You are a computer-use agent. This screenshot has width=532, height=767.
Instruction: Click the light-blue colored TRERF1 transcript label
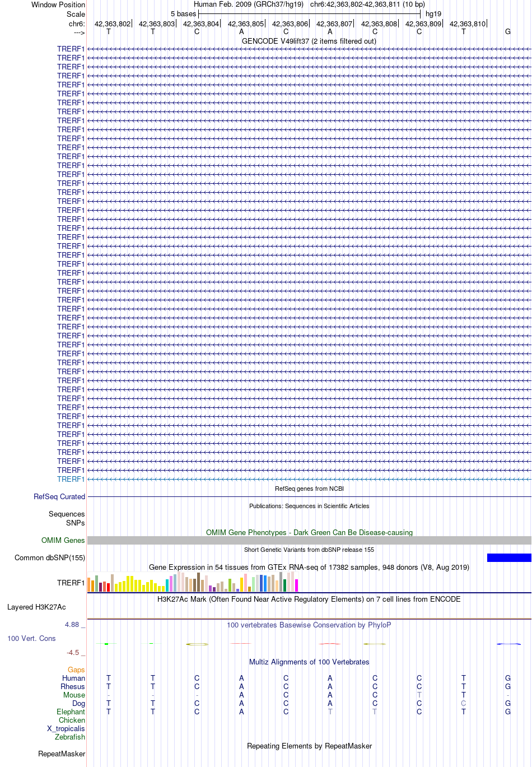71,479
